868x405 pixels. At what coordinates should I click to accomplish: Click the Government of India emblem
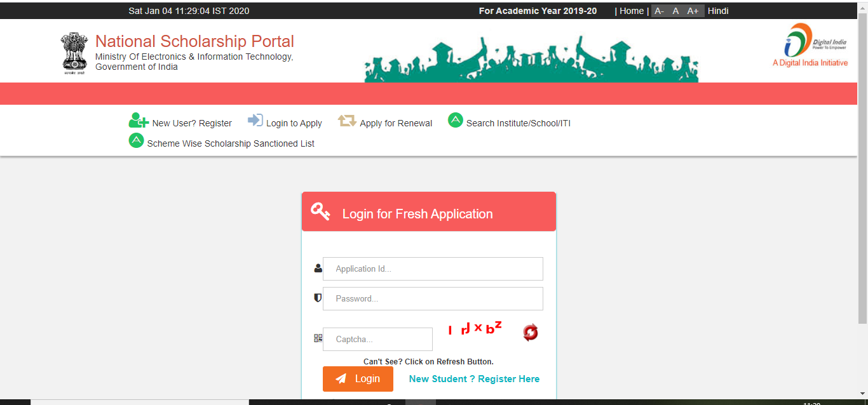(x=74, y=53)
